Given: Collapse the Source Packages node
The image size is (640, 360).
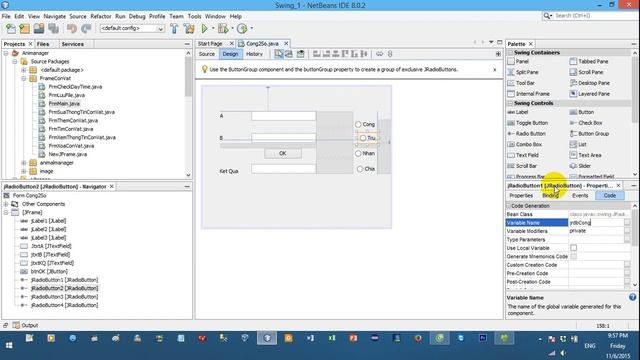Looking at the screenshot, I should (15, 62).
